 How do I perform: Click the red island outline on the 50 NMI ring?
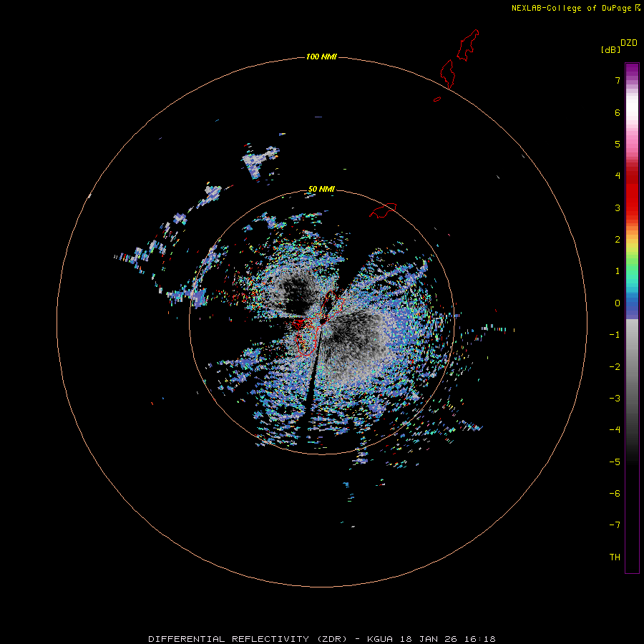coord(383,210)
